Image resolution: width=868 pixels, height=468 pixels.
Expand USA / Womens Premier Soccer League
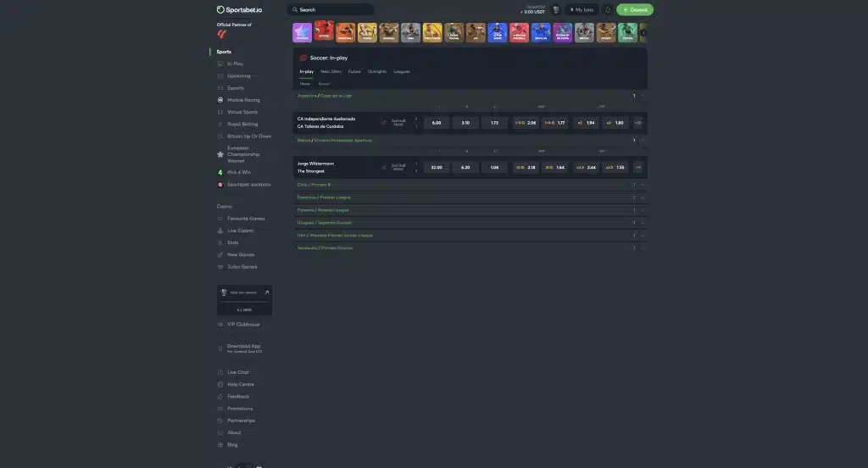pyautogui.click(x=643, y=235)
